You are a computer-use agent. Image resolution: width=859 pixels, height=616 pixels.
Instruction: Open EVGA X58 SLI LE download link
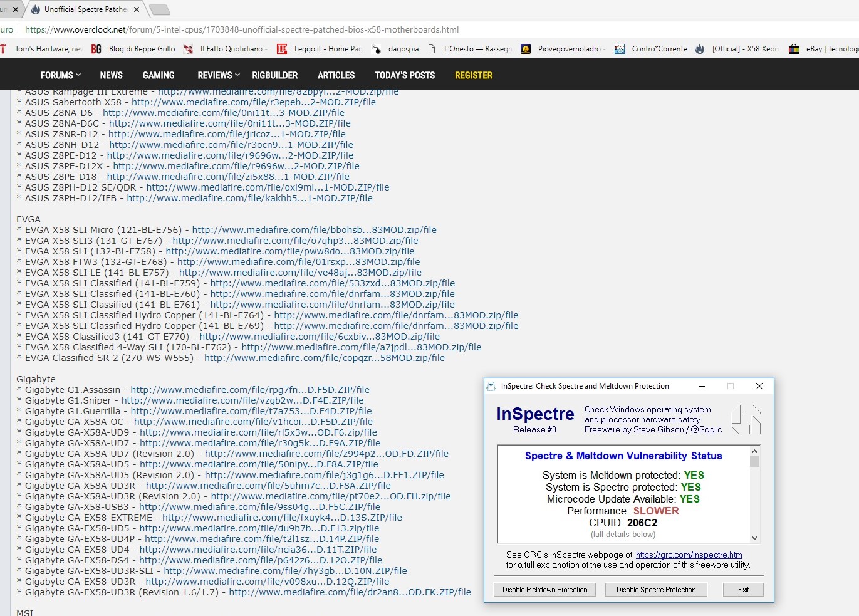tap(301, 273)
